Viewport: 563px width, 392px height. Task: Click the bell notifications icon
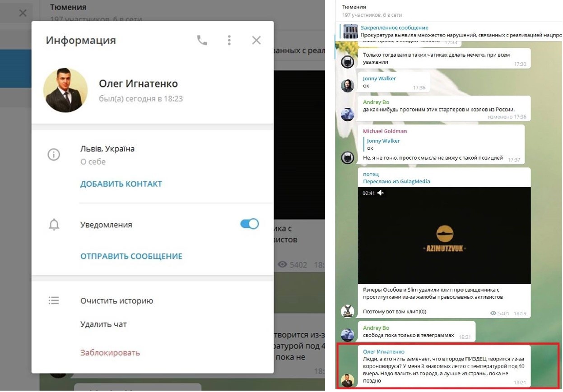(x=54, y=224)
